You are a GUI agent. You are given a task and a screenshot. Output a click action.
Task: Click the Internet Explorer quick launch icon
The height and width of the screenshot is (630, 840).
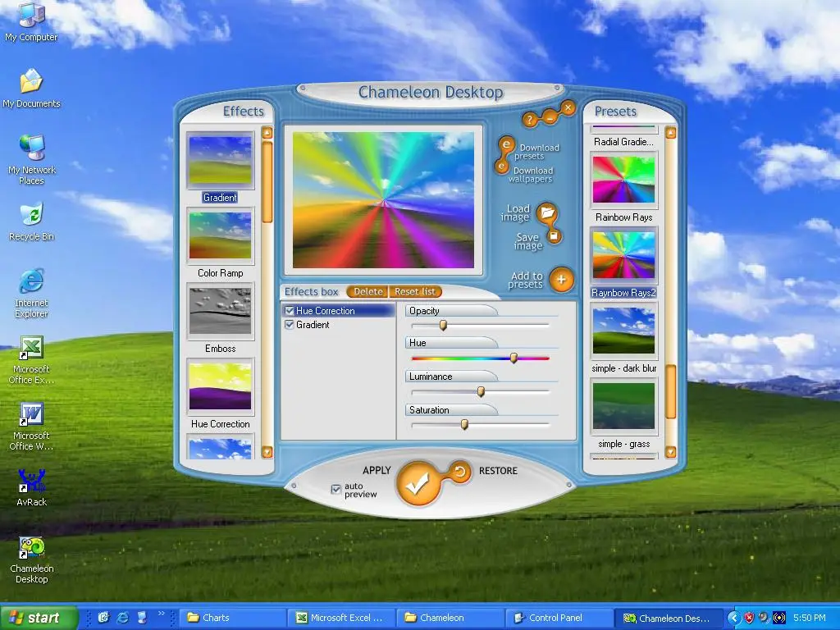[123, 618]
